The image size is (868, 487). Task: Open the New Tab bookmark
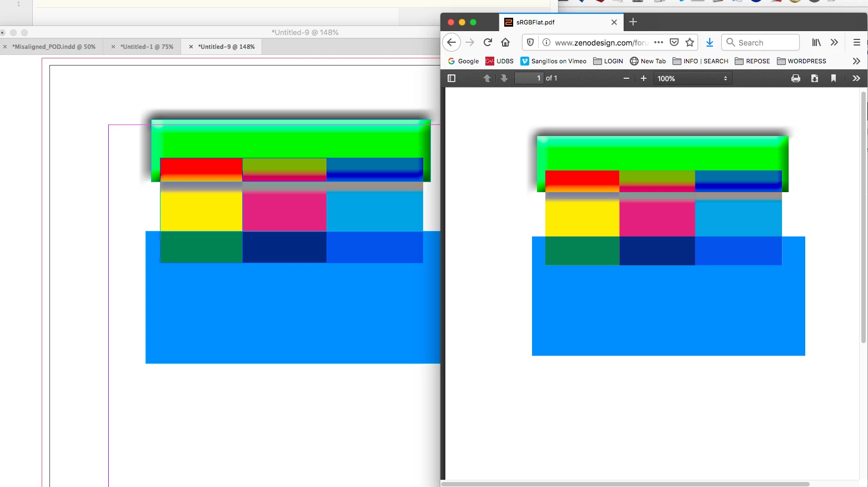click(x=648, y=61)
